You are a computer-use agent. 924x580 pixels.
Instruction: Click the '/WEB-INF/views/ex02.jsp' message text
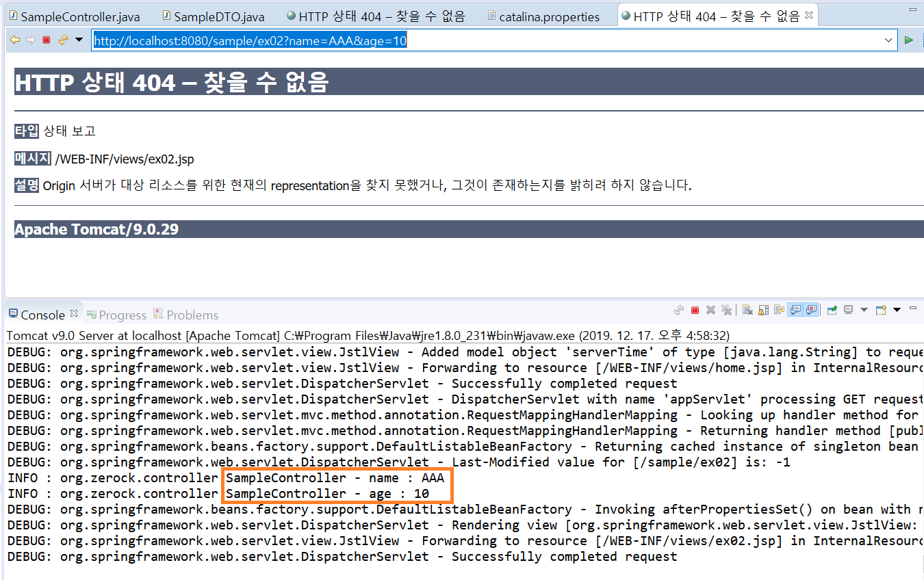125,159
